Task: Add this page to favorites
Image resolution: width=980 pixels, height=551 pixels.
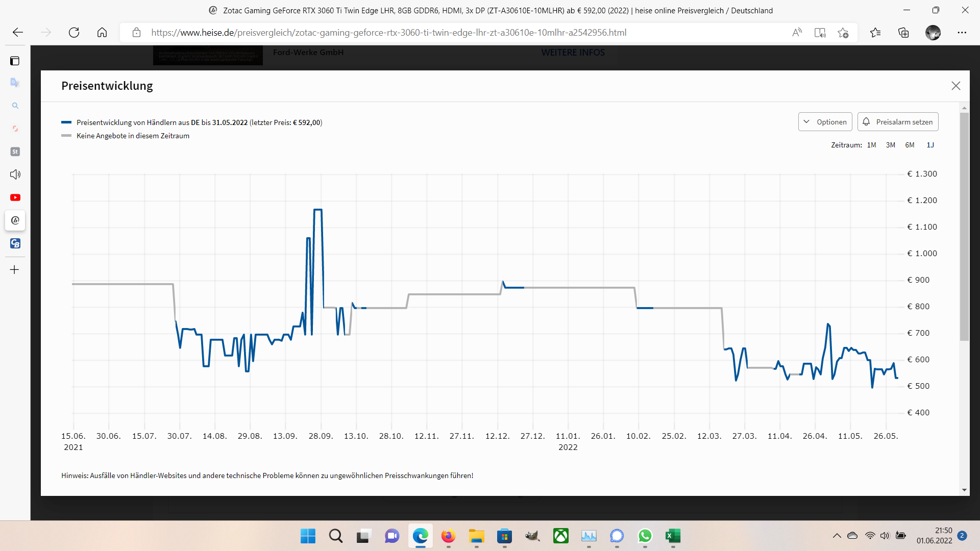Action: tap(843, 33)
